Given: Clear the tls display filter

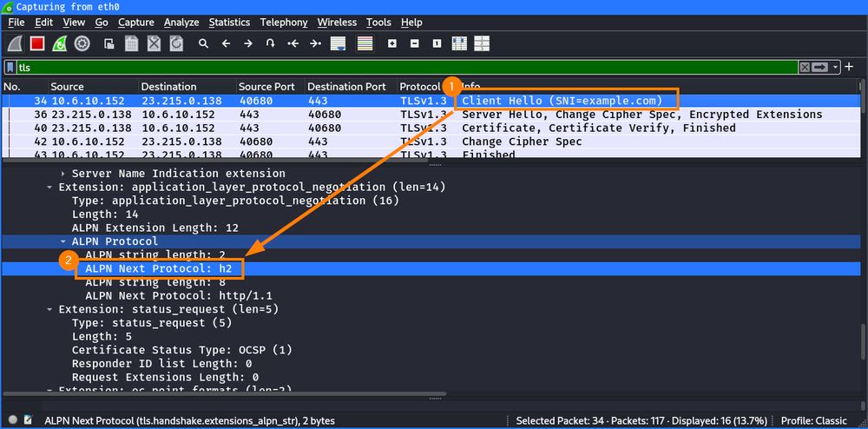Looking at the screenshot, I should tap(805, 67).
